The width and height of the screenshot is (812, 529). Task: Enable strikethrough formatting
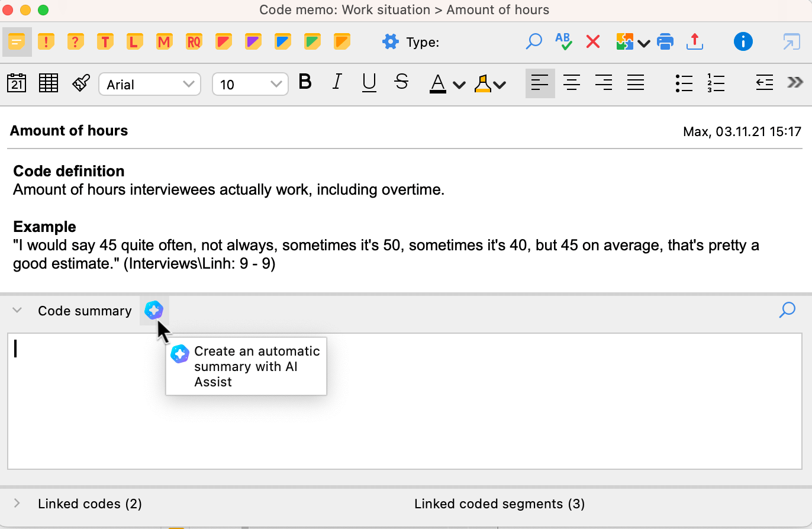pos(401,83)
